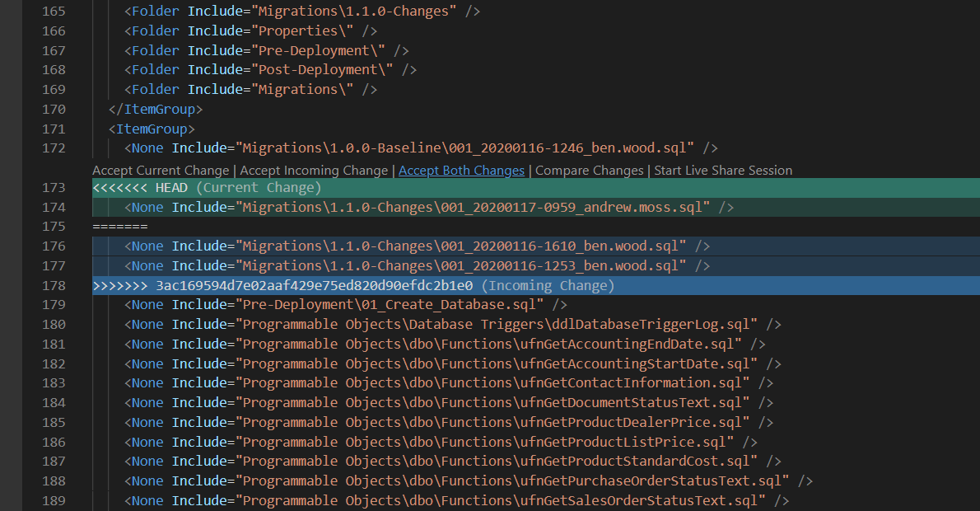
Task: Click line number 165 in gutter
Action: click(x=53, y=12)
